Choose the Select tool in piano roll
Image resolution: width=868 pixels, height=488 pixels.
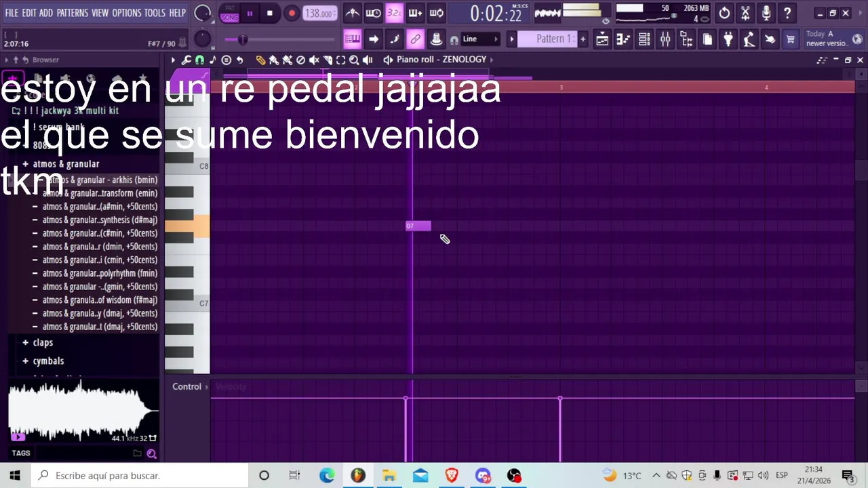[x=341, y=60]
